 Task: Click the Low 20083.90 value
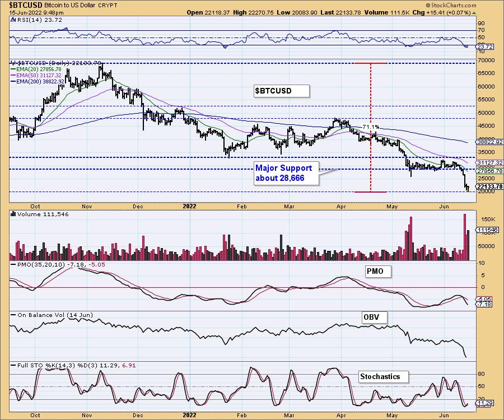[297, 12]
